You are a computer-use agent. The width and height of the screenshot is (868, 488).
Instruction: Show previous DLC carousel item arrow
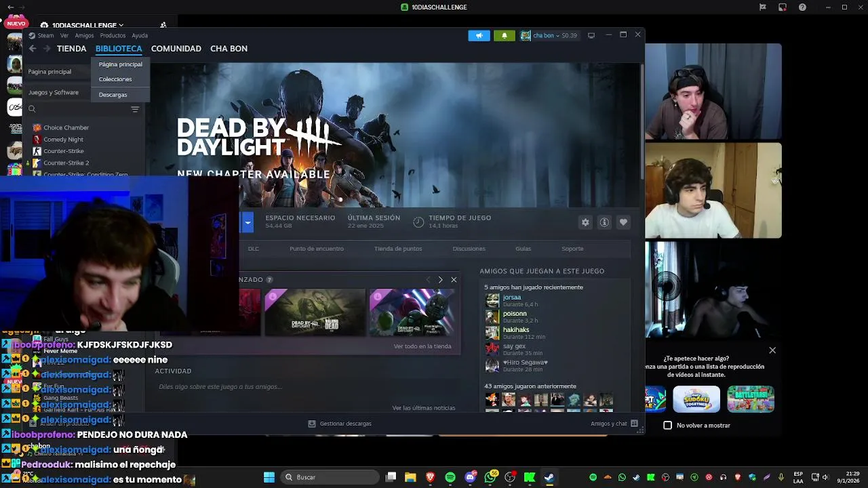(x=428, y=280)
